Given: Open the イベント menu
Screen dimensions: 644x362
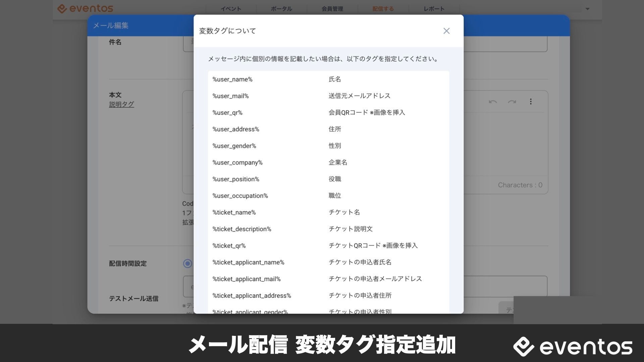Looking at the screenshot, I should tap(231, 9).
